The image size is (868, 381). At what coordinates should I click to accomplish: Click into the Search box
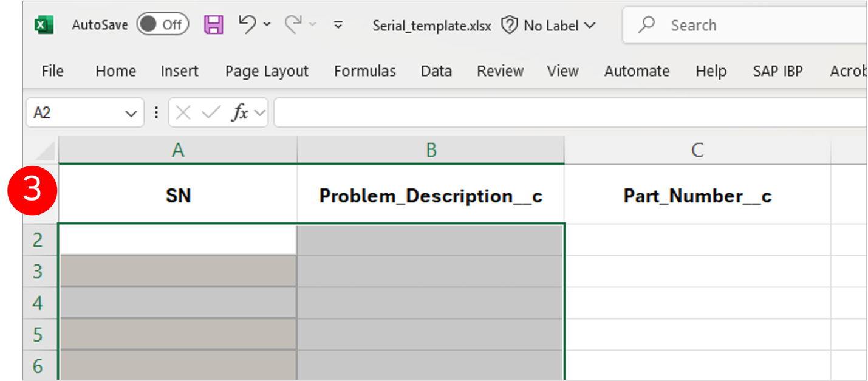pyautogui.click(x=745, y=26)
